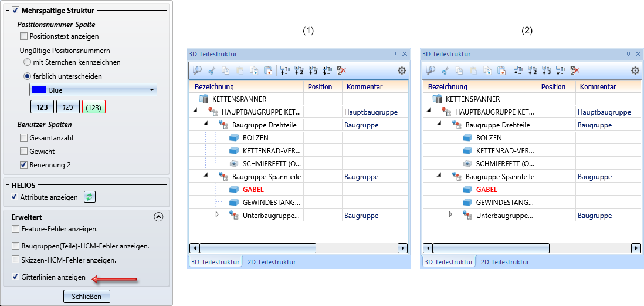Click remove sorting A-Z icon in panel (2)

point(575,70)
